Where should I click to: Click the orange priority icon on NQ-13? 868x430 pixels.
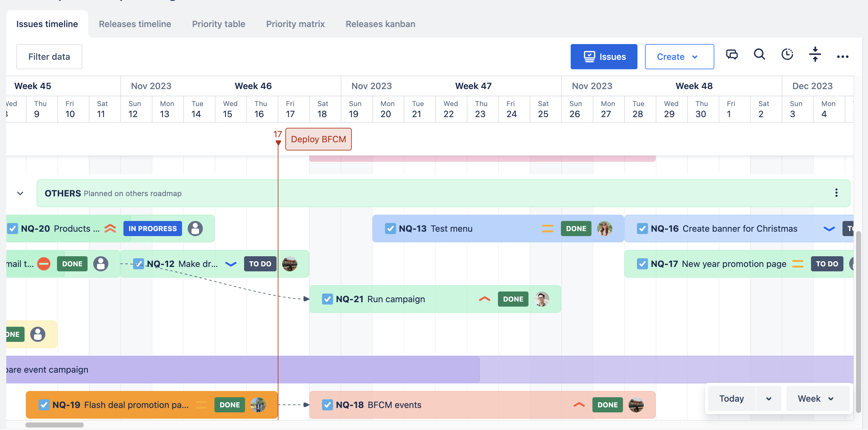click(548, 229)
